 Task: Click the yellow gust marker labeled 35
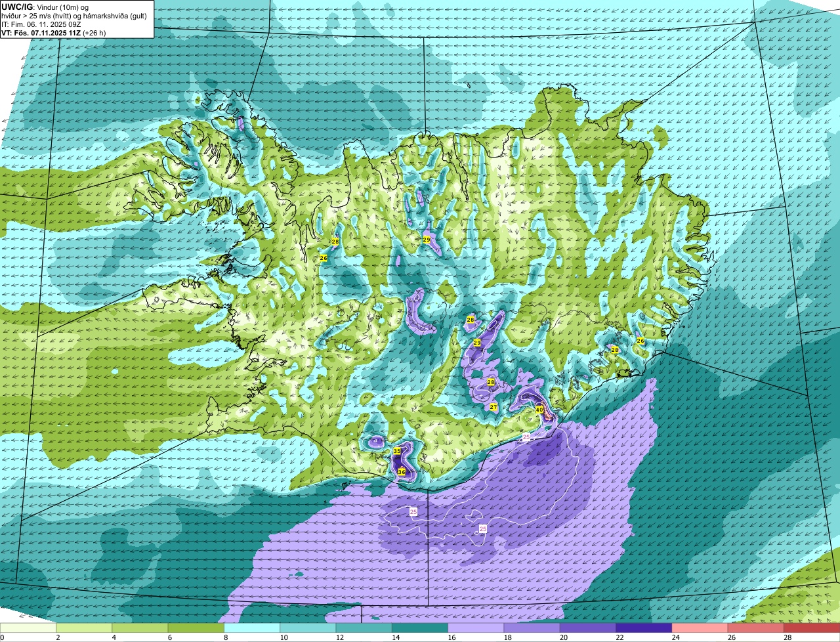[x=397, y=452]
